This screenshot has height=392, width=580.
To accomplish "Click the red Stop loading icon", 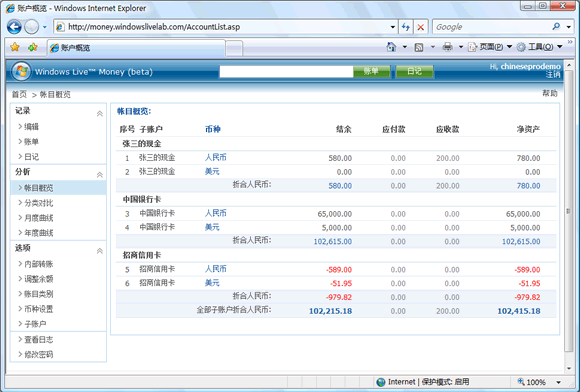I will point(421,27).
